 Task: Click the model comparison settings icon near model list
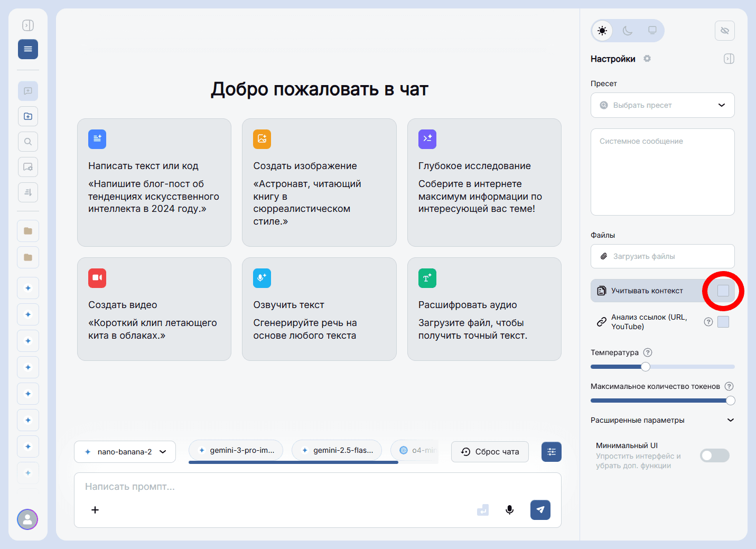coord(551,452)
